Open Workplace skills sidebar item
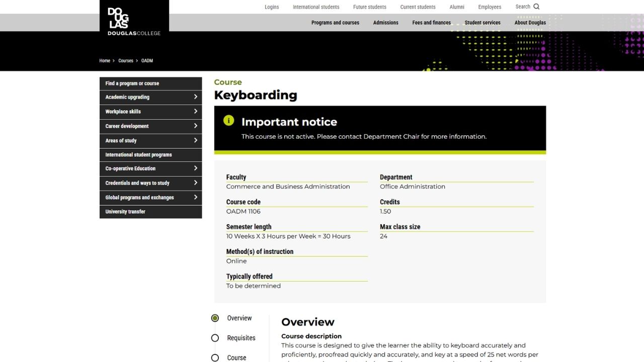This screenshot has height=362, width=644. click(x=150, y=112)
